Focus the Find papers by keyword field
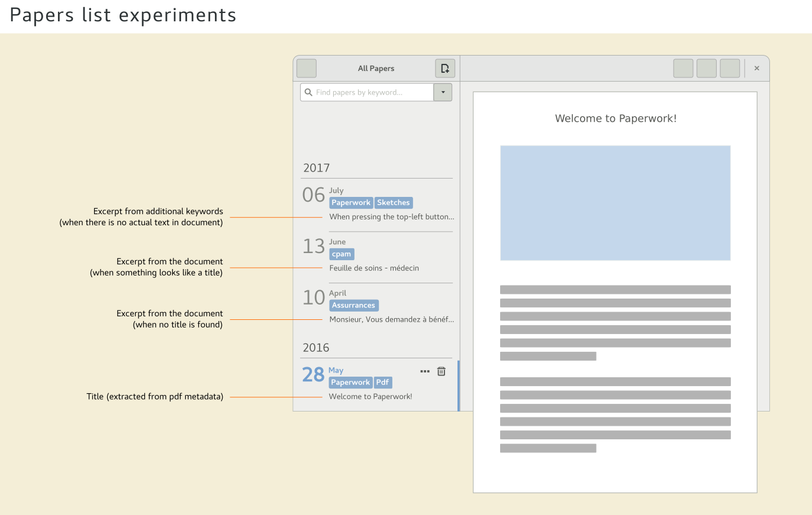The image size is (812, 515). (x=367, y=92)
